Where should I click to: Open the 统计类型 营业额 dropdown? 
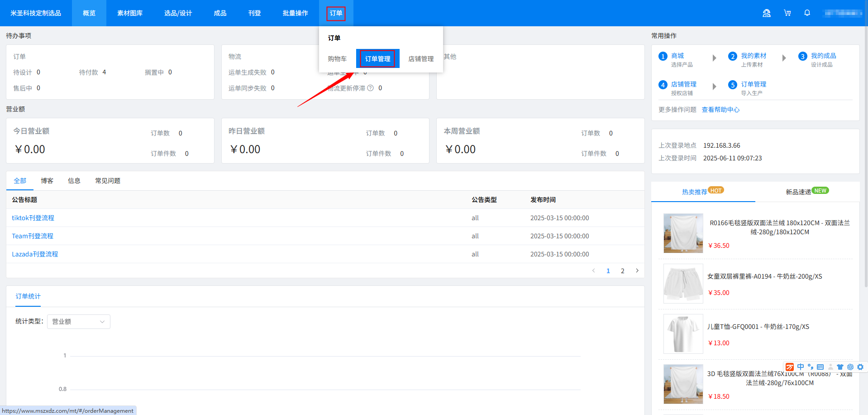click(79, 322)
